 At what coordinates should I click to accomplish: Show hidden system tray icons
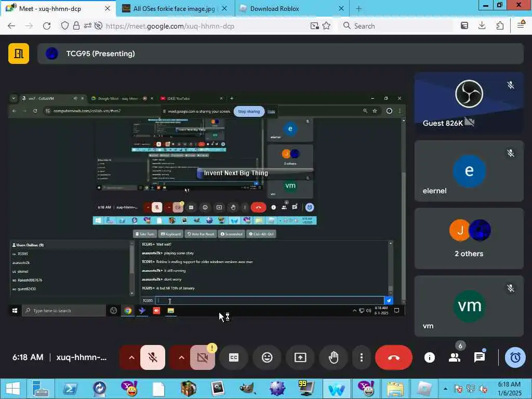(x=445, y=389)
